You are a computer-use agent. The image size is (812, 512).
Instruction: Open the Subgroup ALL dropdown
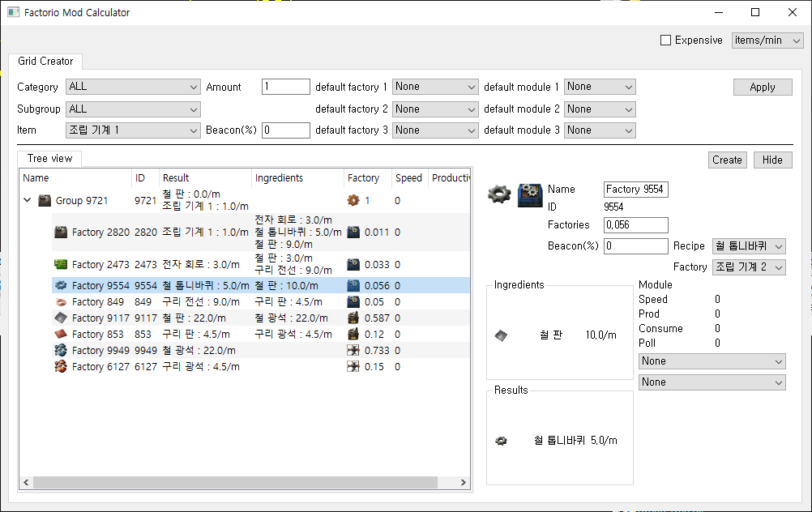click(x=133, y=109)
